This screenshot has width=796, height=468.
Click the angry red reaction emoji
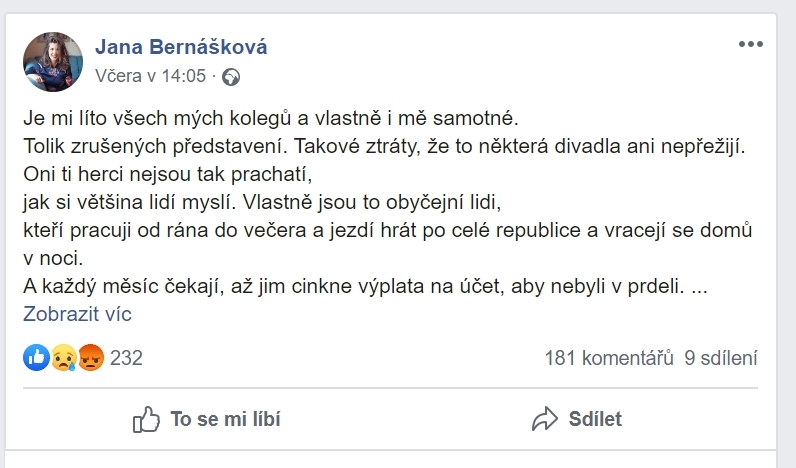coord(91,358)
